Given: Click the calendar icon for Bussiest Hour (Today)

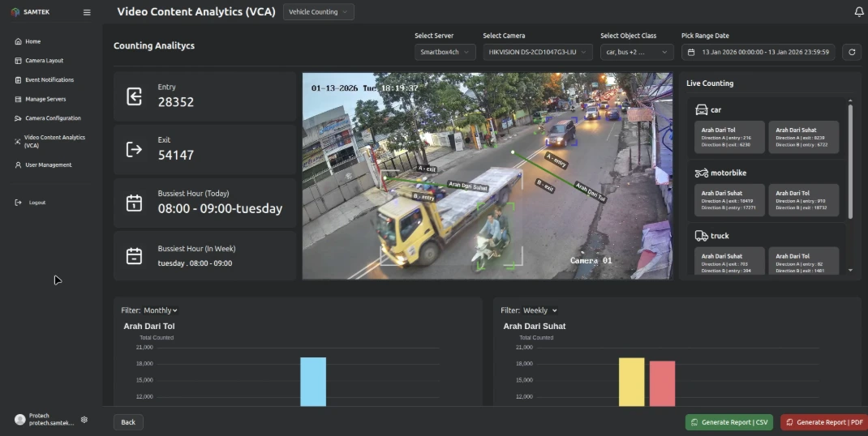Looking at the screenshot, I should [x=134, y=203].
